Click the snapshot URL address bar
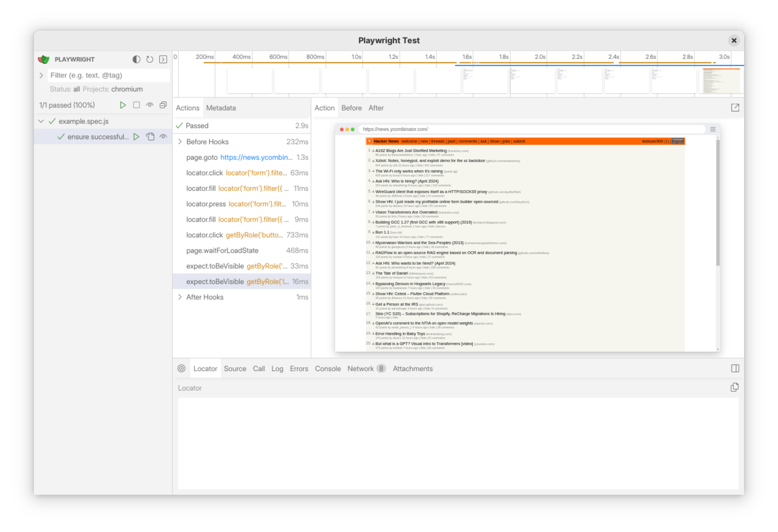 (x=532, y=129)
